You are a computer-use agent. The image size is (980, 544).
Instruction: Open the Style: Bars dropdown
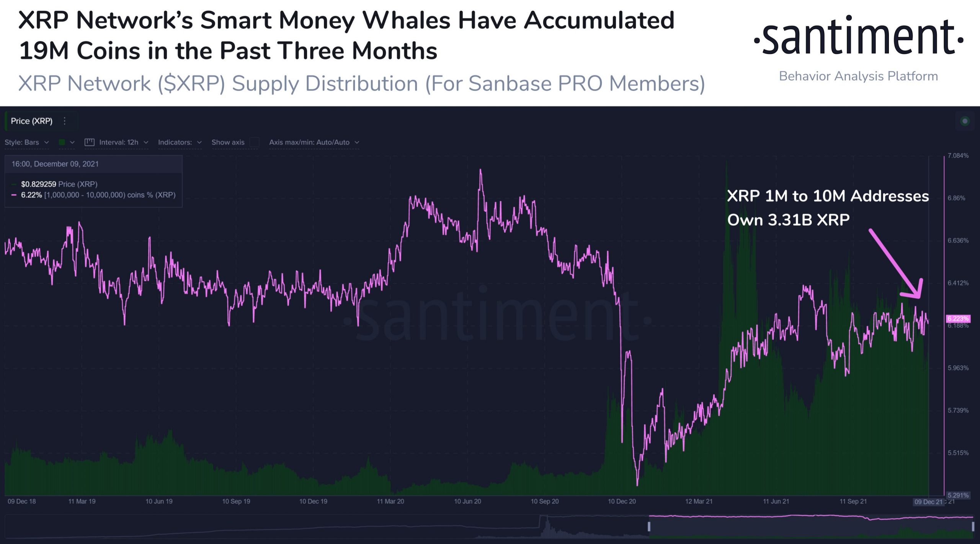tap(26, 142)
